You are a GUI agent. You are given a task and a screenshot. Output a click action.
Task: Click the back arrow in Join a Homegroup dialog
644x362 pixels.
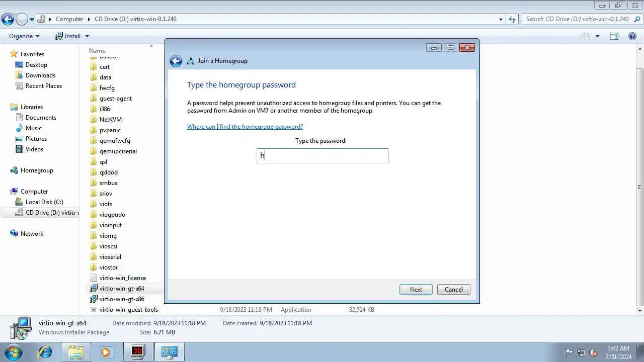[176, 61]
